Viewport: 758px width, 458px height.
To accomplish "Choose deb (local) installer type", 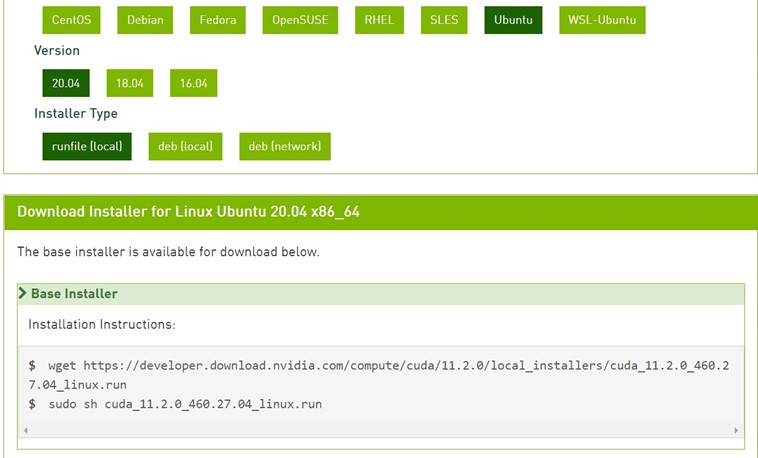I will [x=186, y=147].
